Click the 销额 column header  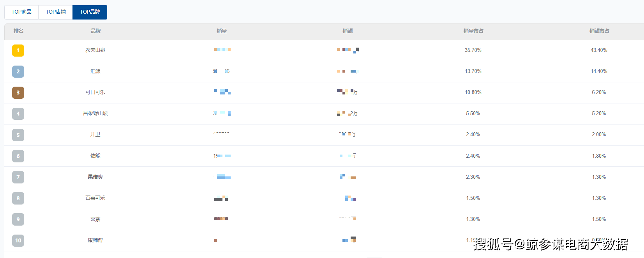point(348,31)
